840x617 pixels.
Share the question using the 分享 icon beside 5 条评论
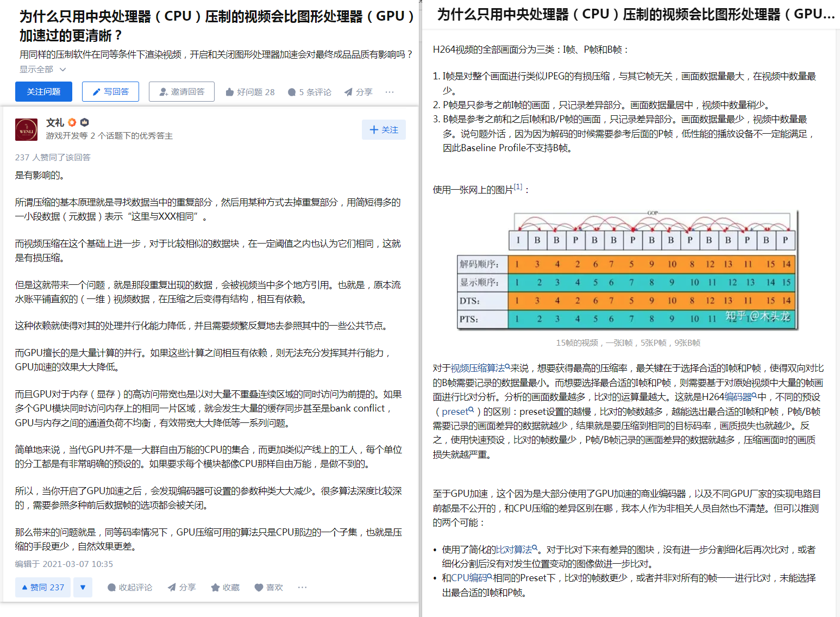pyautogui.click(x=358, y=92)
